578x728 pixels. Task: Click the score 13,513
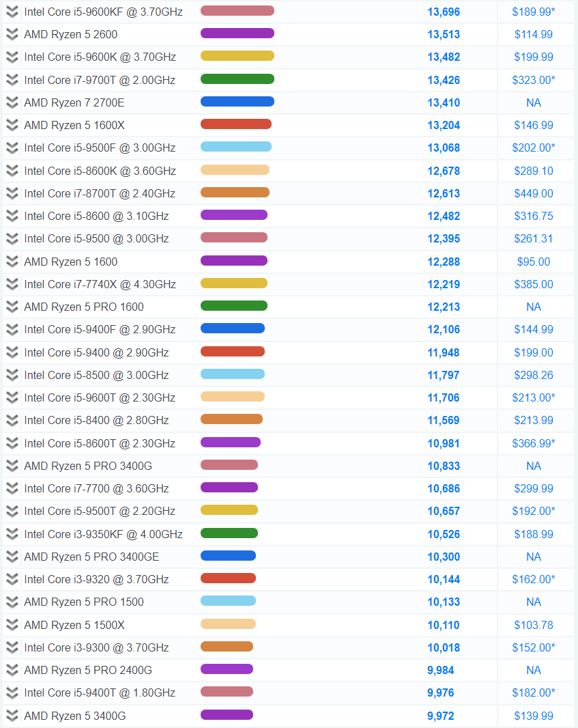click(x=444, y=34)
